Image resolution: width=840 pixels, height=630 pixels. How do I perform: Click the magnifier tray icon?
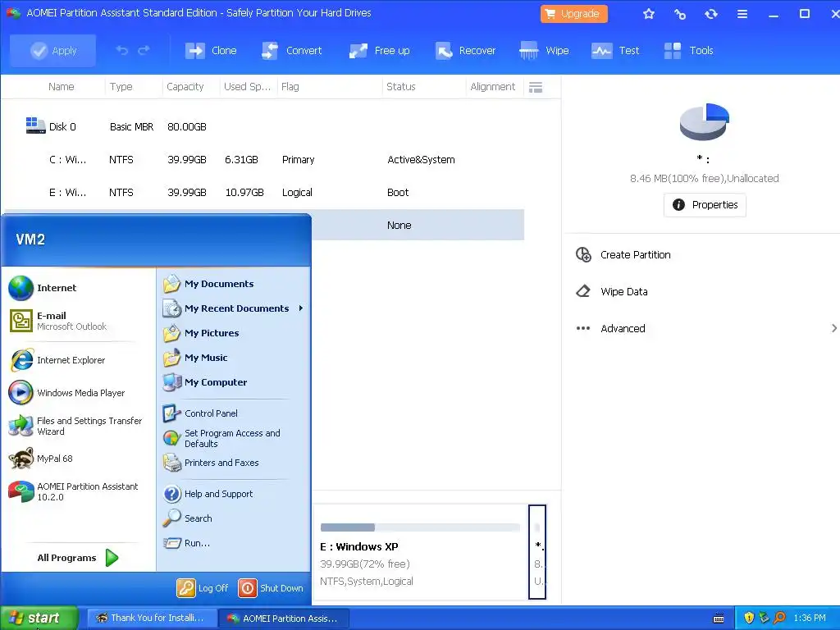click(779, 619)
